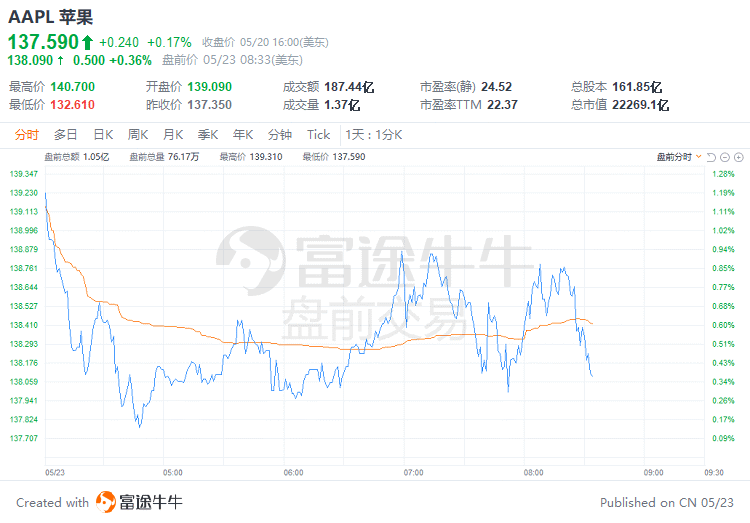Click the Futu bull logo in the footer

(x=106, y=502)
